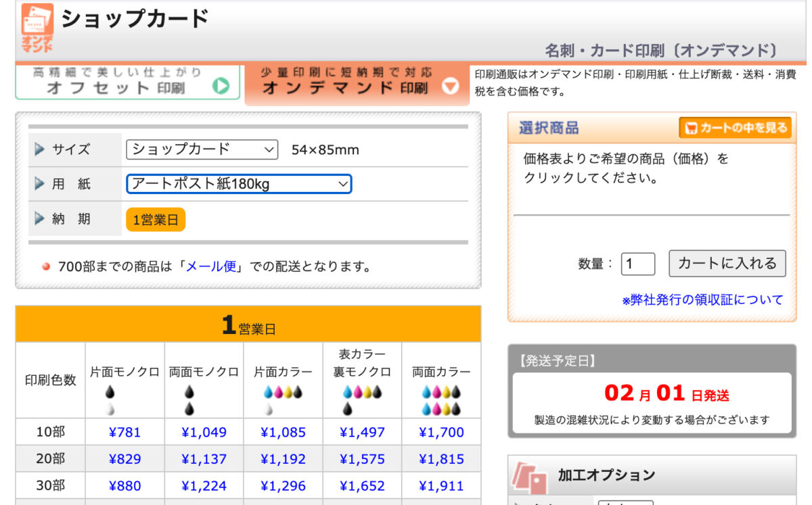
Task: Select ¥1,911 price for 30部 両面カラー
Action: click(x=441, y=485)
